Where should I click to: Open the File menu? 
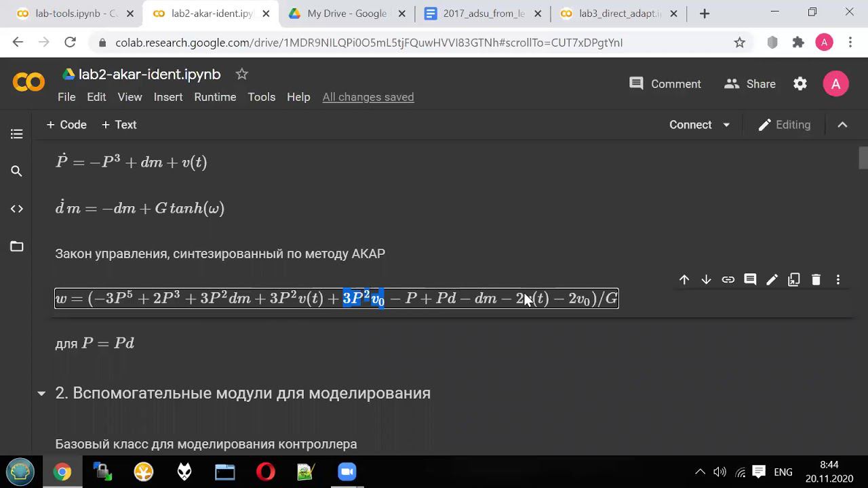66,97
